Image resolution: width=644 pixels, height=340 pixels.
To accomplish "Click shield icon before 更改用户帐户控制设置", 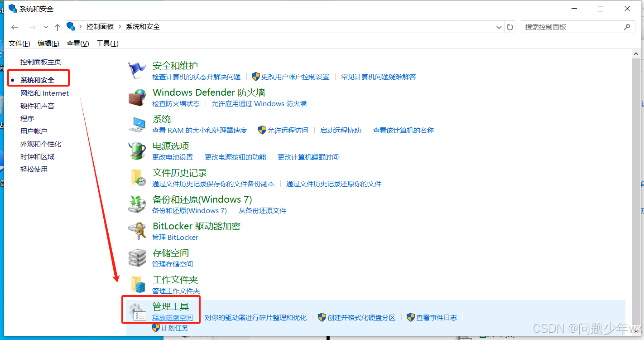I will 256,77.
